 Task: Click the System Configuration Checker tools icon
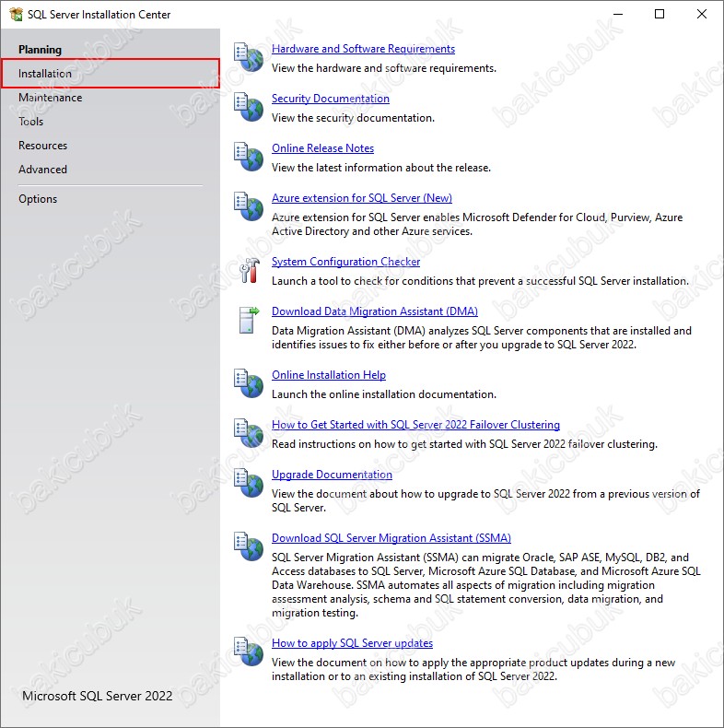tap(250, 270)
